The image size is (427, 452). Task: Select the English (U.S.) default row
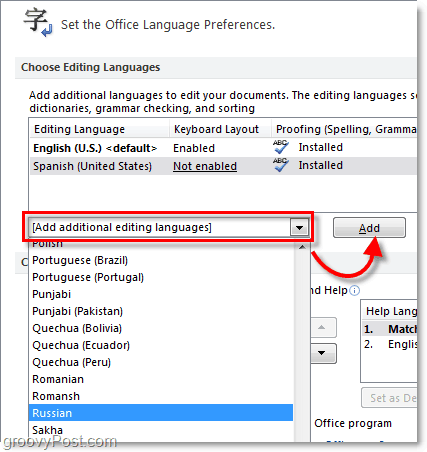(x=223, y=148)
